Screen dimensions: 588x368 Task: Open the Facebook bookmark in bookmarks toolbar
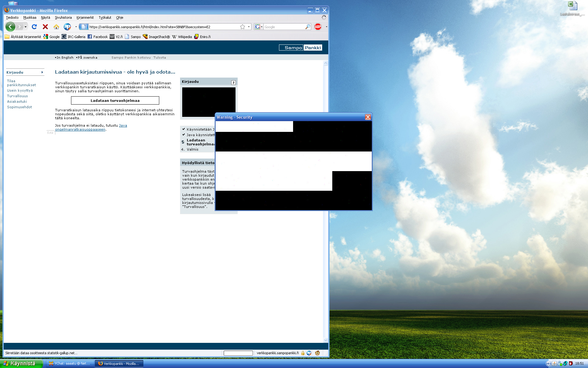tap(98, 37)
